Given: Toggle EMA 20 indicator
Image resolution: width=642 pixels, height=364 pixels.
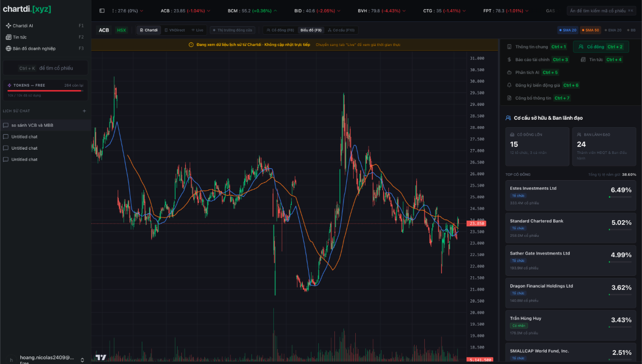Looking at the screenshot, I should tap(613, 30).
